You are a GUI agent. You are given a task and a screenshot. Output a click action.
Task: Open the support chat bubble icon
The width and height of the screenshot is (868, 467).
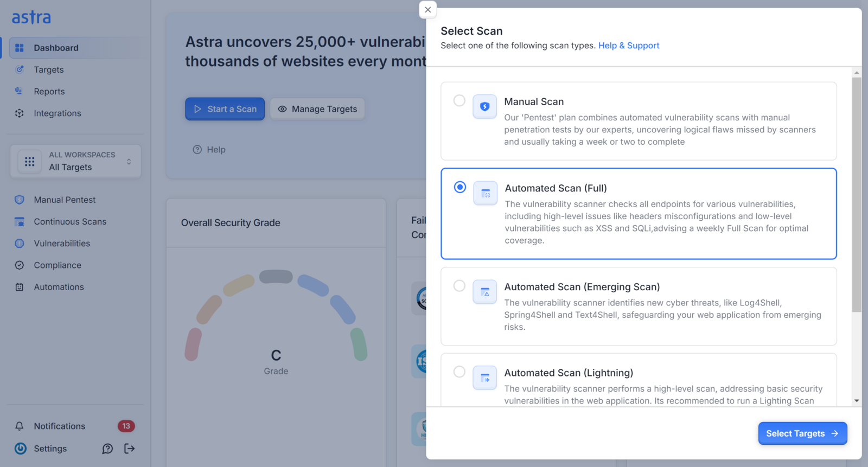pyautogui.click(x=107, y=449)
